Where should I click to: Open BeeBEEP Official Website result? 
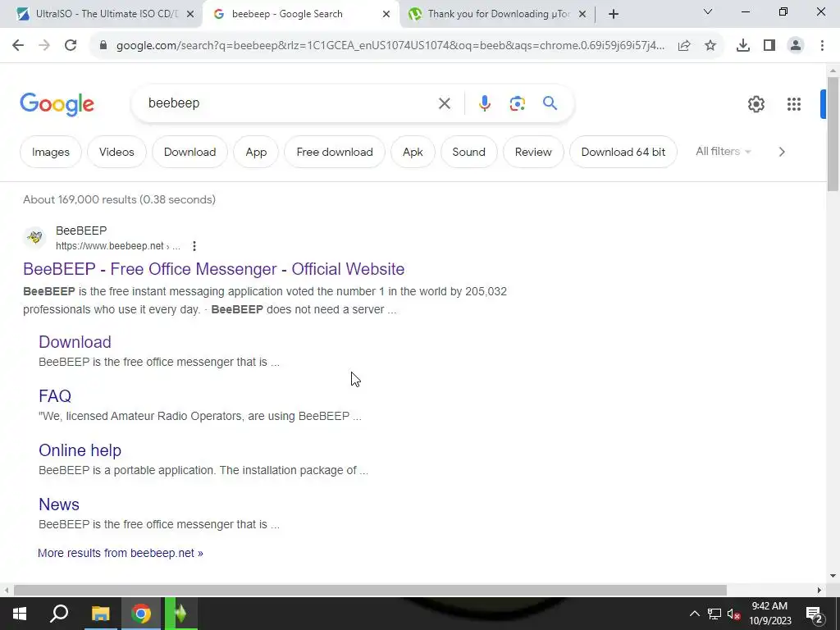click(x=214, y=269)
